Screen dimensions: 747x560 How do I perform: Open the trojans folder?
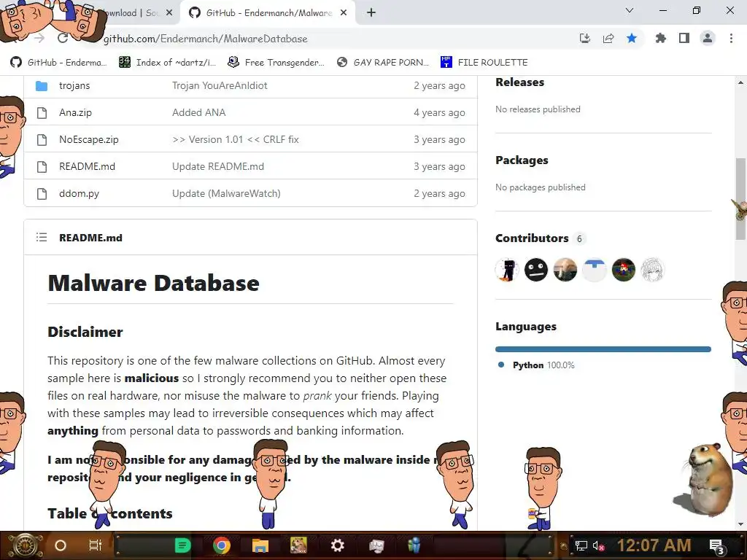pyautogui.click(x=74, y=86)
